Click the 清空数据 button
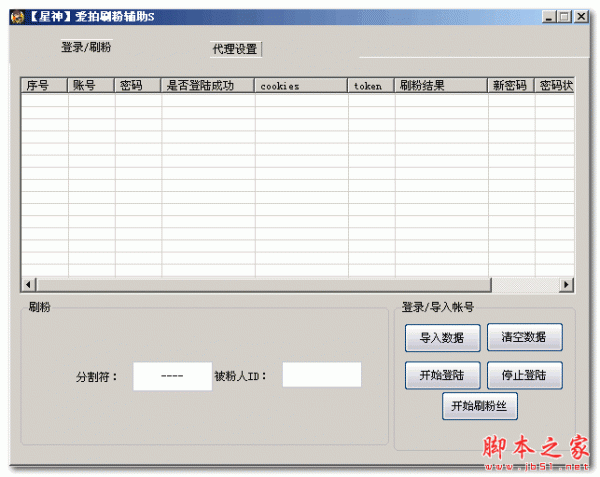Screen dimensions: 600x477 (524, 337)
